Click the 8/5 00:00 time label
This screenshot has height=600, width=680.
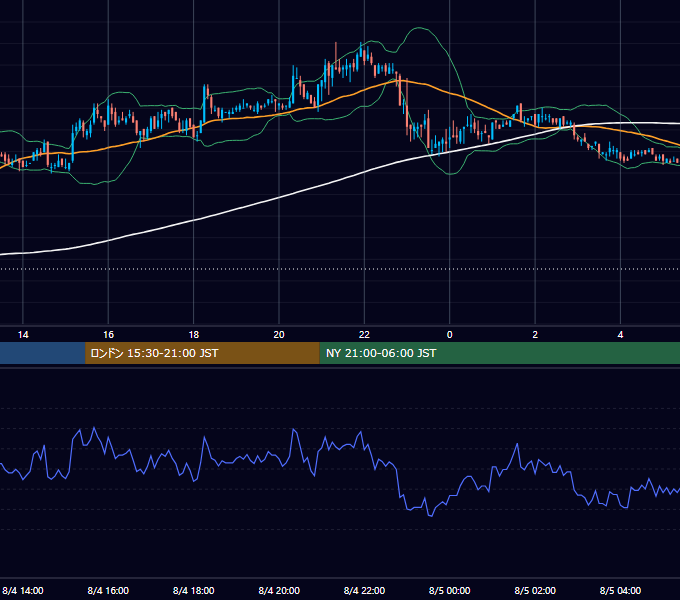click(450, 591)
